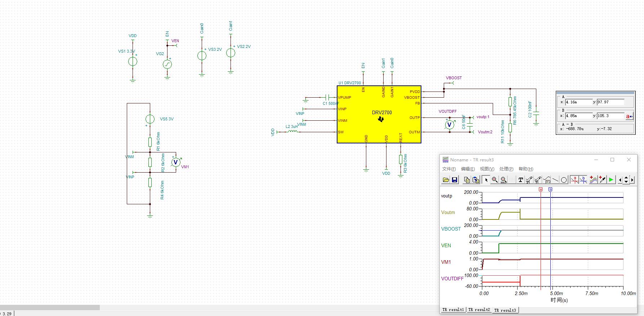Open the 编辑(E) menu
The width and height of the screenshot is (644, 316).
pos(468,169)
